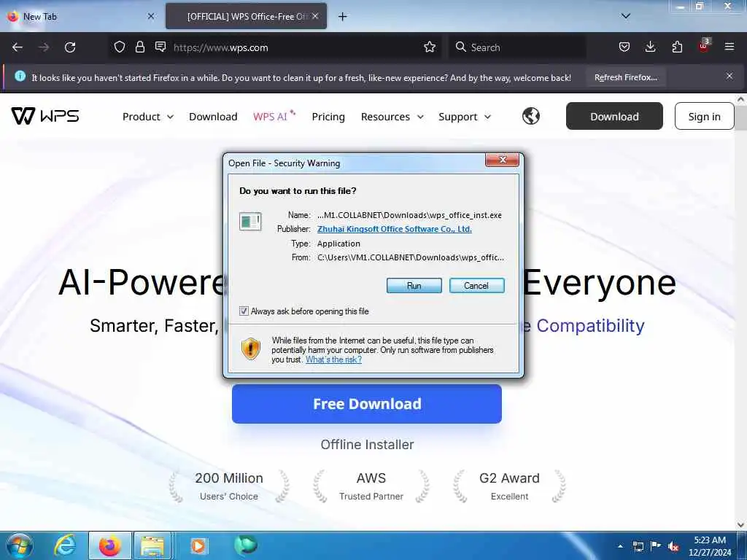
Task: Open the extensions puzzle icon
Action: pos(677,47)
